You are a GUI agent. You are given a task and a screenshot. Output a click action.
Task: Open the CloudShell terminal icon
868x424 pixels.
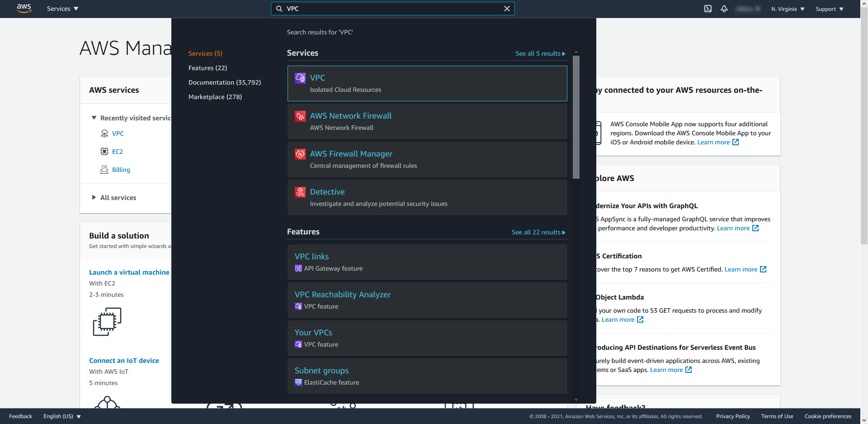[x=708, y=9]
